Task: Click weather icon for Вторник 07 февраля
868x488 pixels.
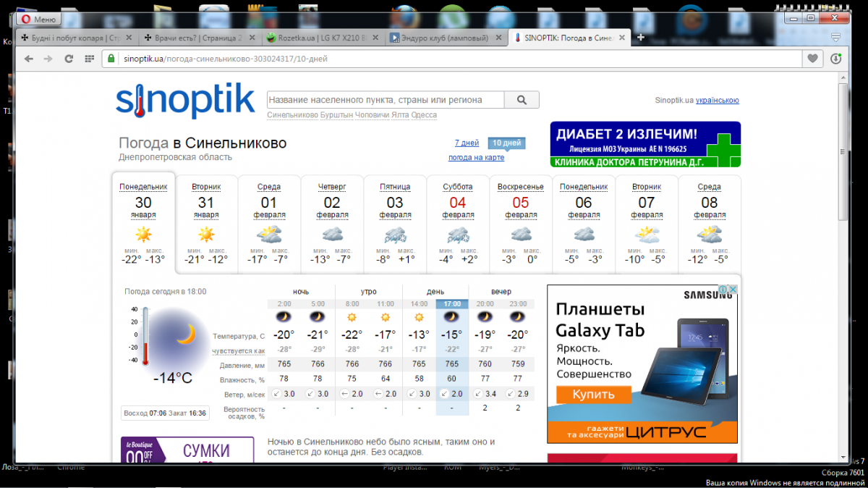Action: [x=647, y=234]
